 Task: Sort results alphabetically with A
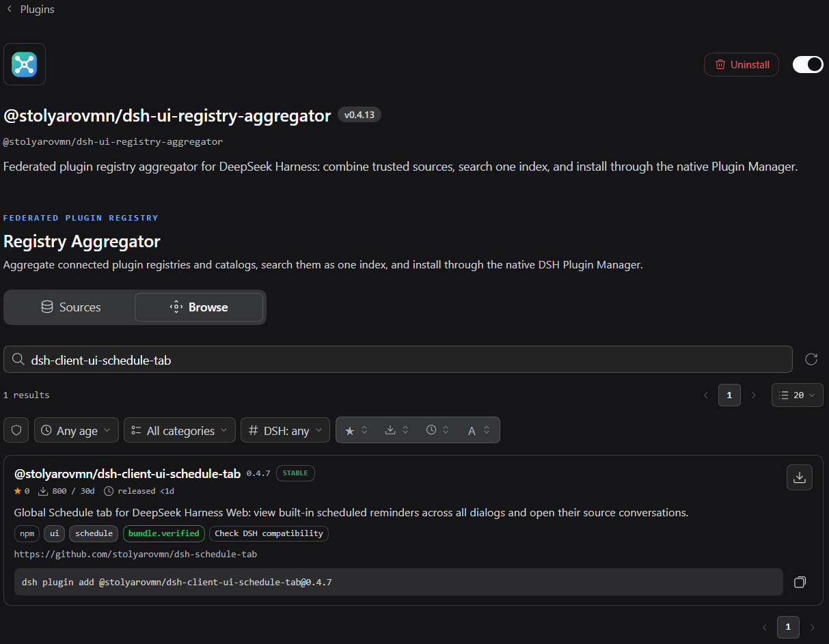(478, 430)
